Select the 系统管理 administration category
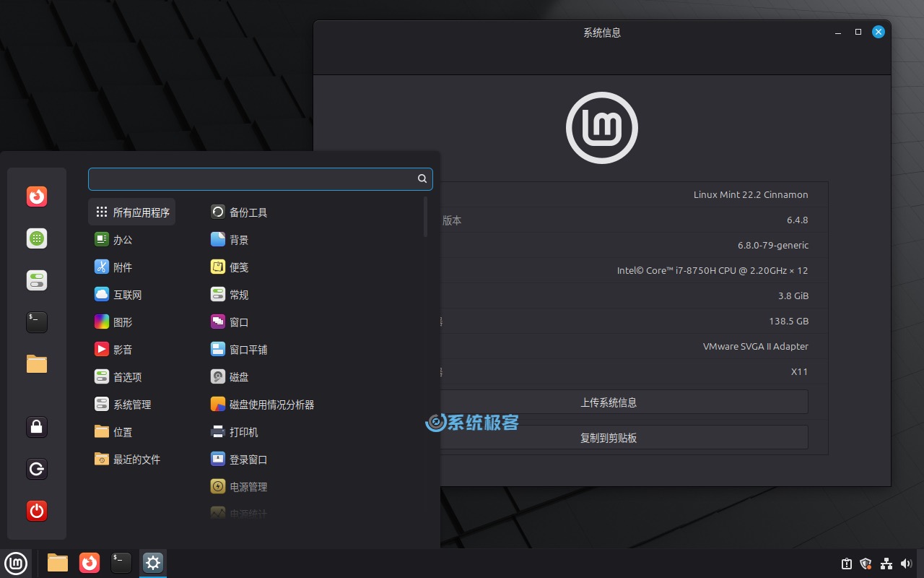 (x=123, y=405)
